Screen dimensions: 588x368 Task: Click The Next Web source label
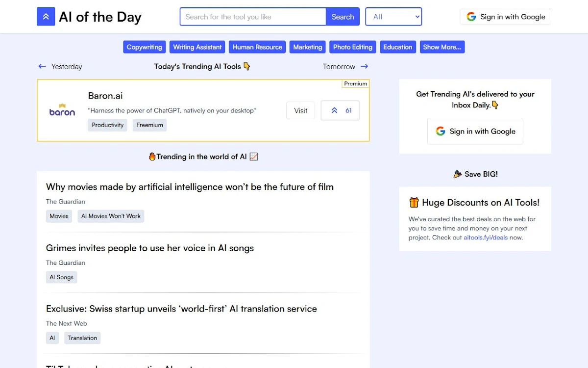67,323
